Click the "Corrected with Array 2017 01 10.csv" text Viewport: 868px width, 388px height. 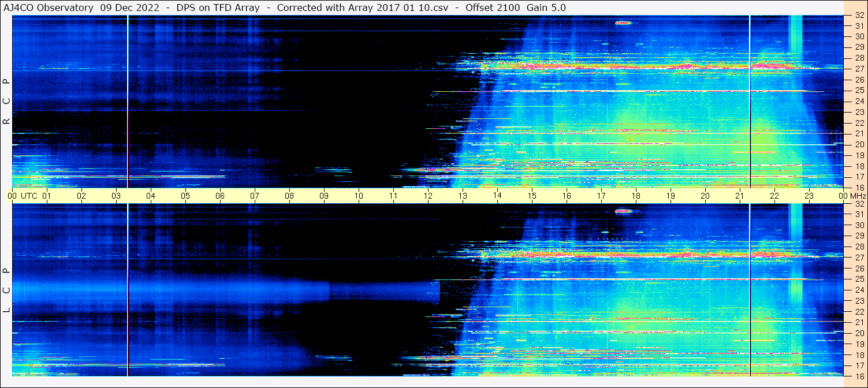click(363, 8)
